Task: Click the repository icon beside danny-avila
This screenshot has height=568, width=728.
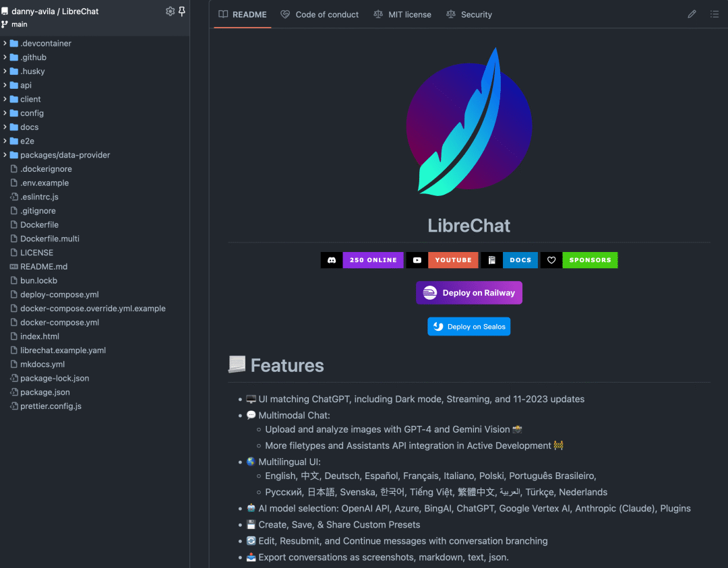Action: tap(5, 11)
